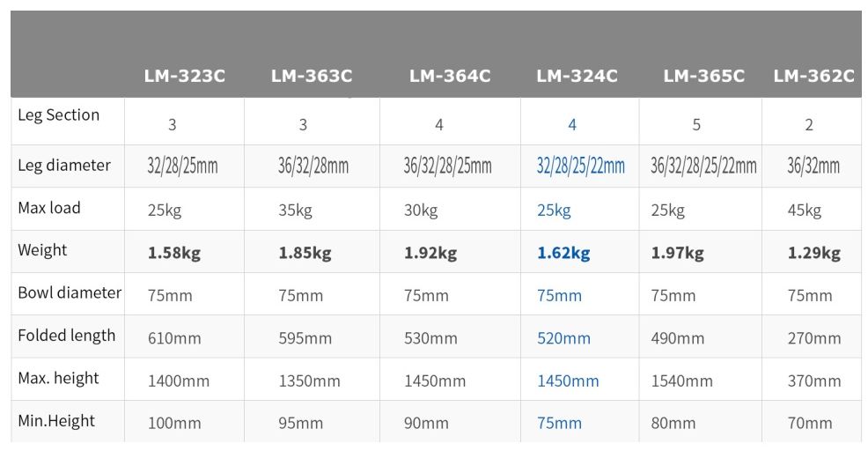Select the blue 520mm folded length
This screenshot has width=868, height=451.
coord(563,338)
